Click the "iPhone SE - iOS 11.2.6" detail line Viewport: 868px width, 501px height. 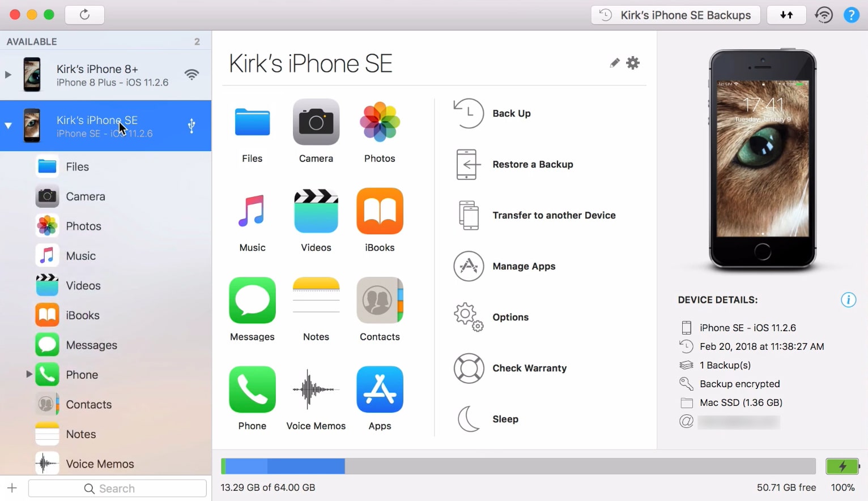pyautogui.click(x=748, y=328)
